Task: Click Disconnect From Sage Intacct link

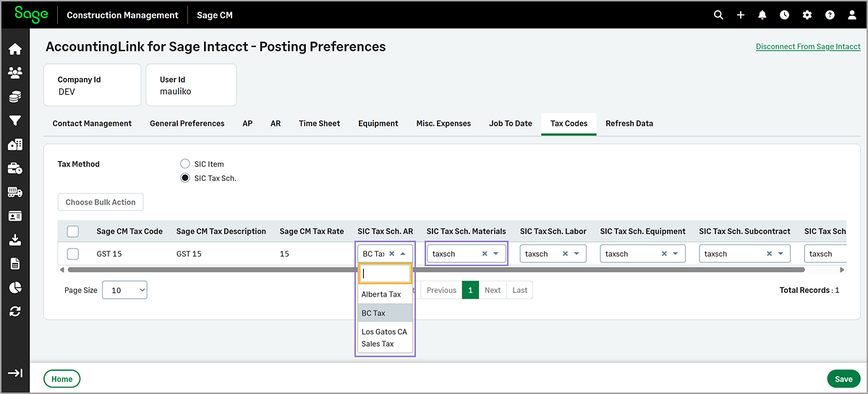Action: (808, 46)
